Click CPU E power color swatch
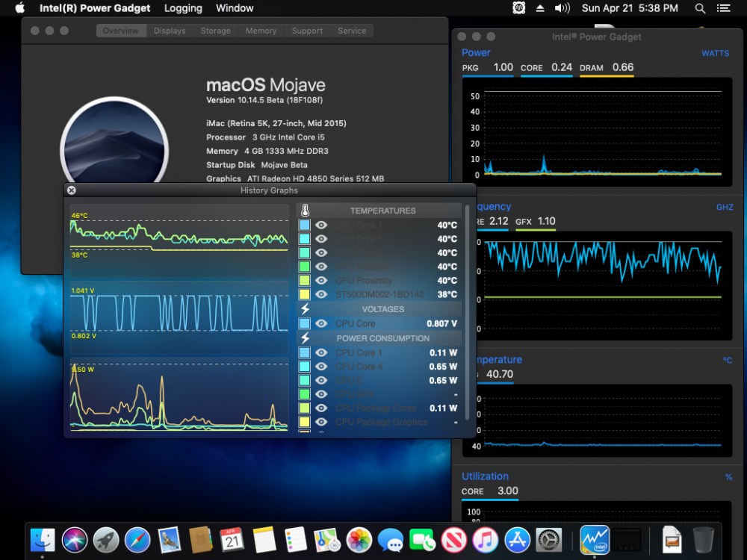747x560 pixels. (x=305, y=380)
